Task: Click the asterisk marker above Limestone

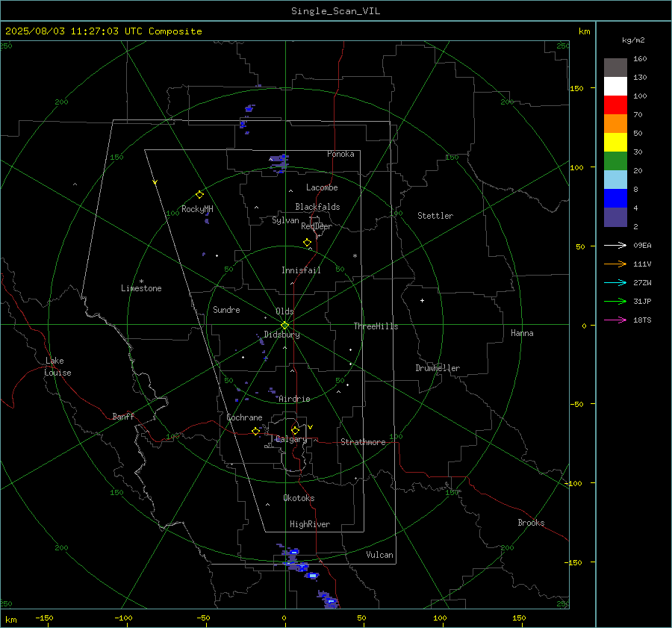Action: 141,282
